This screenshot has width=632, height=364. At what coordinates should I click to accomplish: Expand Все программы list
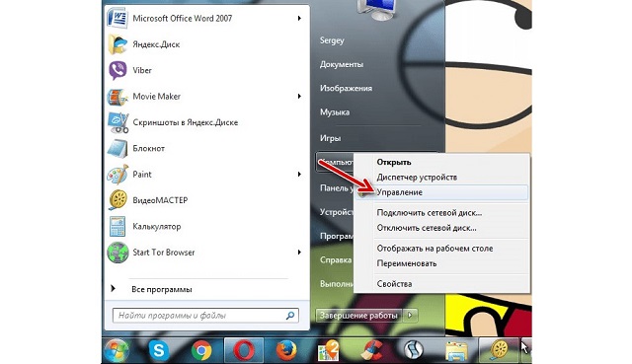point(161,289)
